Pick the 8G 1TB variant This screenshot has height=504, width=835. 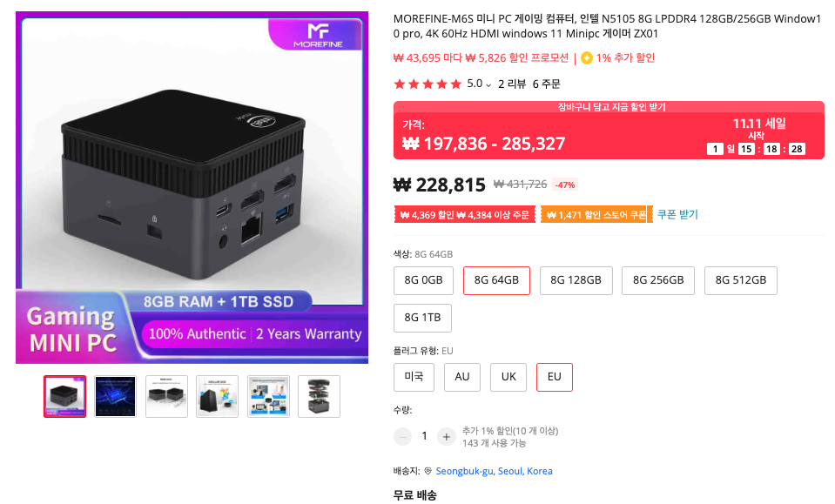click(x=422, y=318)
